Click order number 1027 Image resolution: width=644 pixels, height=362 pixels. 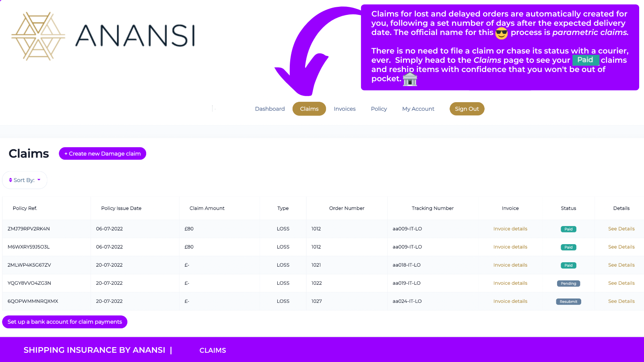point(317,301)
